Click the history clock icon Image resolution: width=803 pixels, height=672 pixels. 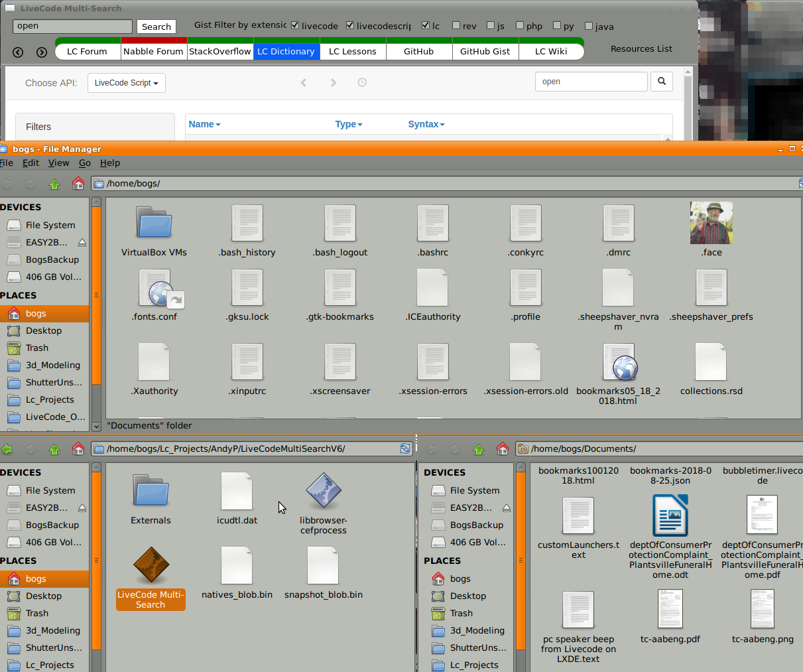362,83
